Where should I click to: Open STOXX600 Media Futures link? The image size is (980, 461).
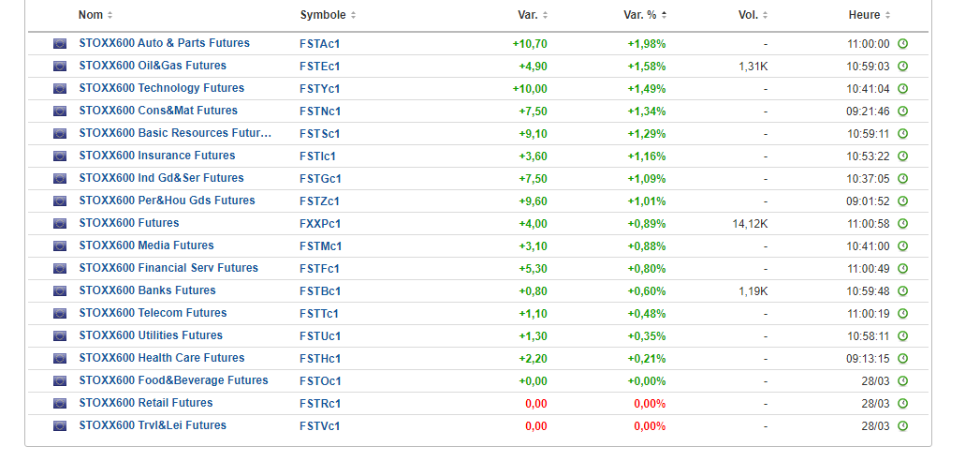[x=146, y=245]
